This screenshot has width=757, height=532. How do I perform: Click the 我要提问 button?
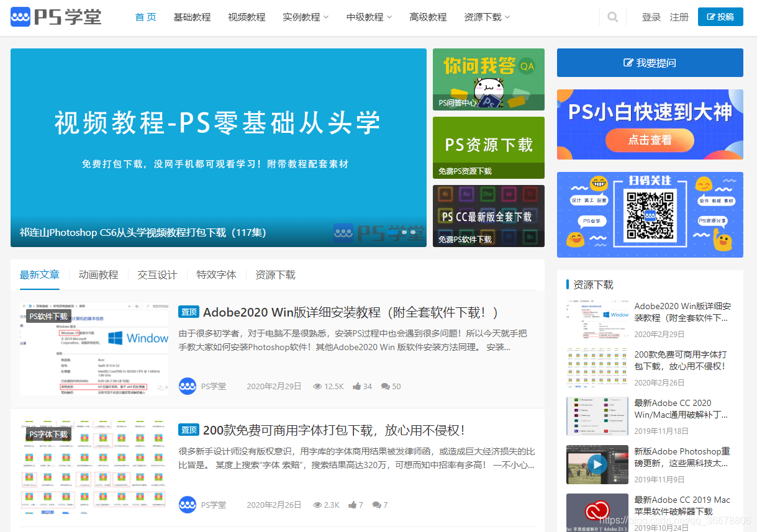pos(650,63)
